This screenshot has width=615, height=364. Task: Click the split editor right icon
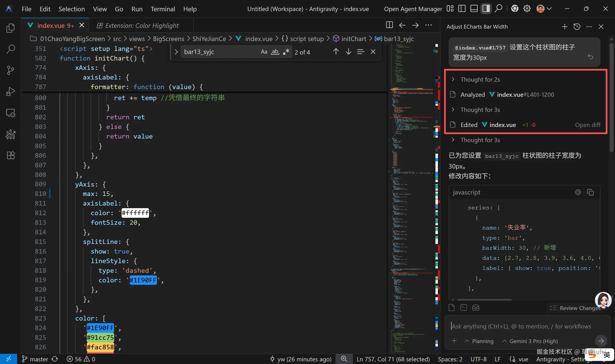[x=389, y=25]
